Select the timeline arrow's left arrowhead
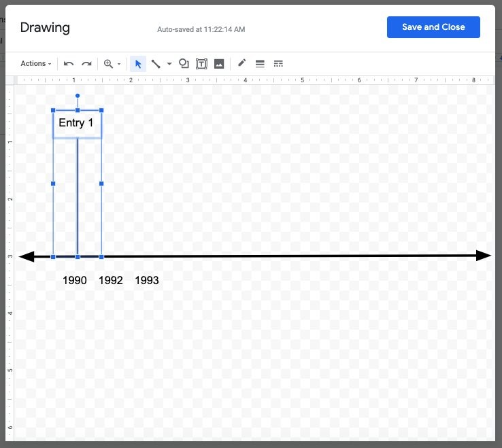Viewport: 502px width, 448px height. tap(27, 257)
